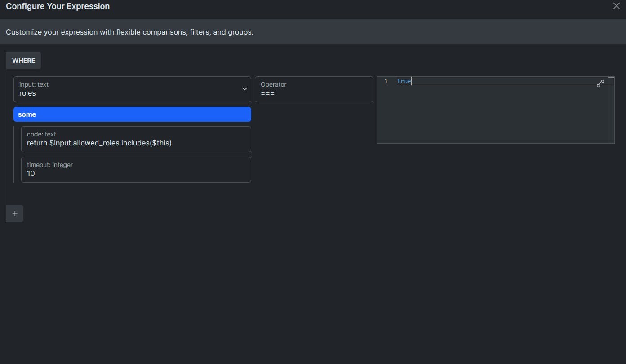The image size is (626, 364).
Task: Click the 'Operator' field label
Action: (273, 84)
